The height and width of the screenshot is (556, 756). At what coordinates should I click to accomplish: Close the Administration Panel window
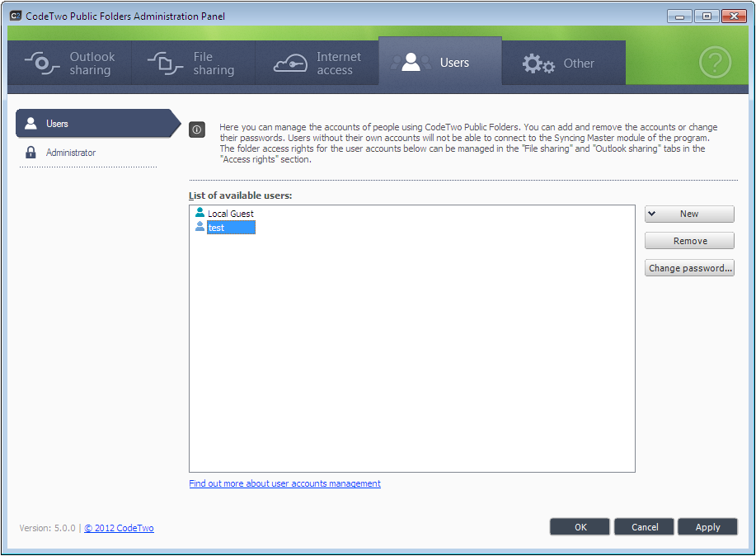(x=734, y=16)
